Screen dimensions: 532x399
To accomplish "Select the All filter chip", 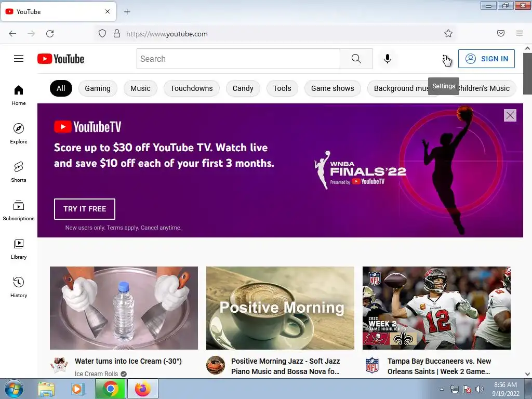I will pyautogui.click(x=61, y=88).
